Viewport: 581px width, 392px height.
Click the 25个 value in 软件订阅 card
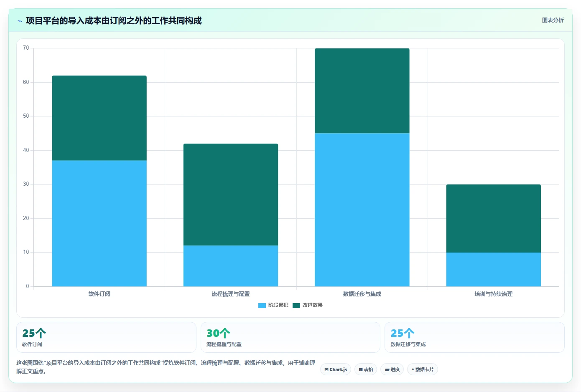click(34, 333)
